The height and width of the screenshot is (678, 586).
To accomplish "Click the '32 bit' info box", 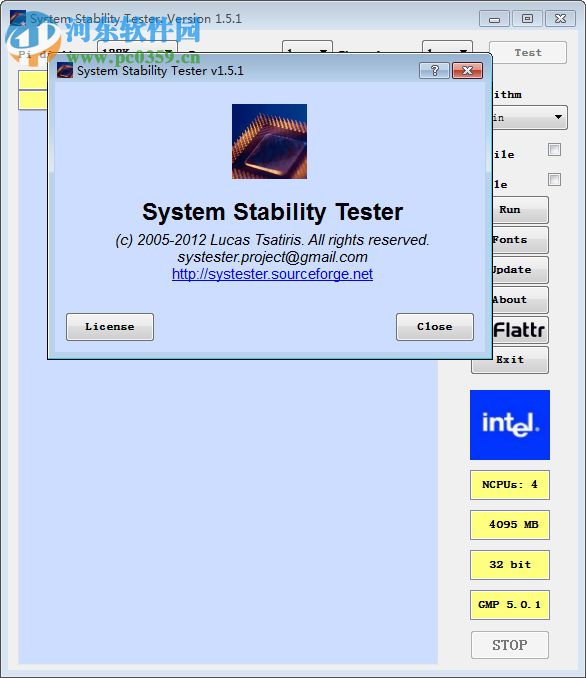I will coord(510,565).
